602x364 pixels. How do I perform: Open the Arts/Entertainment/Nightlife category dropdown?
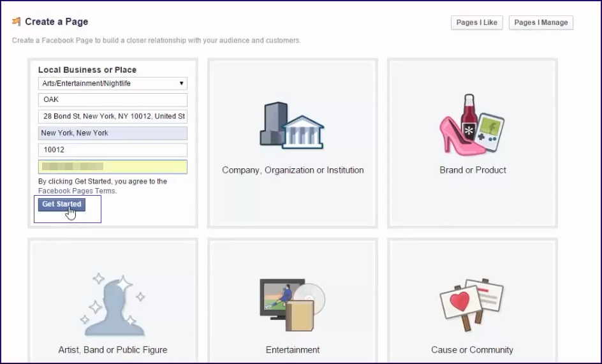pos(112,84)
